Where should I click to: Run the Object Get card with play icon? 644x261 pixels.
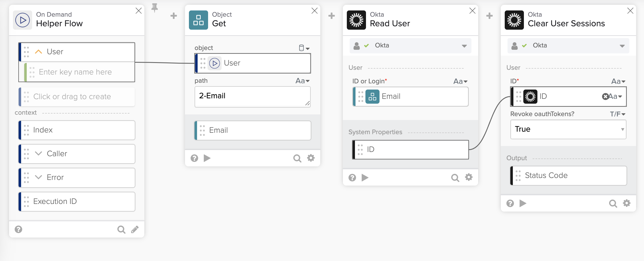207,158
